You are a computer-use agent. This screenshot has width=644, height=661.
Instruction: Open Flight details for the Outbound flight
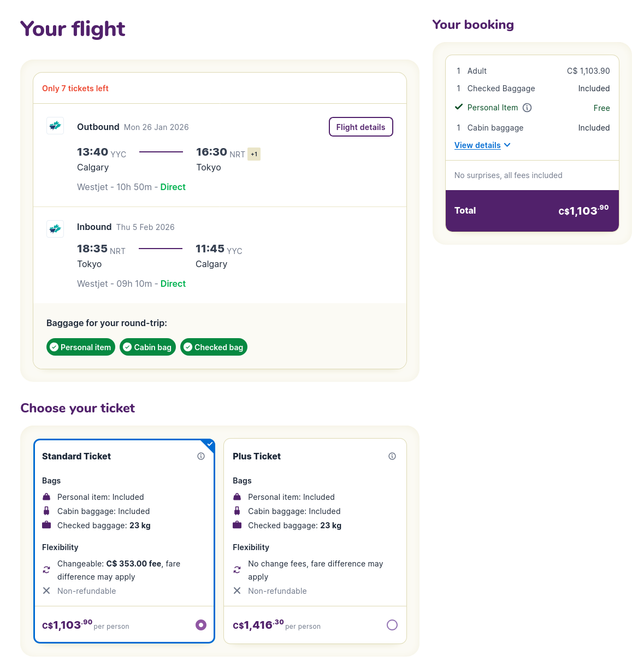tap(361, 126)
